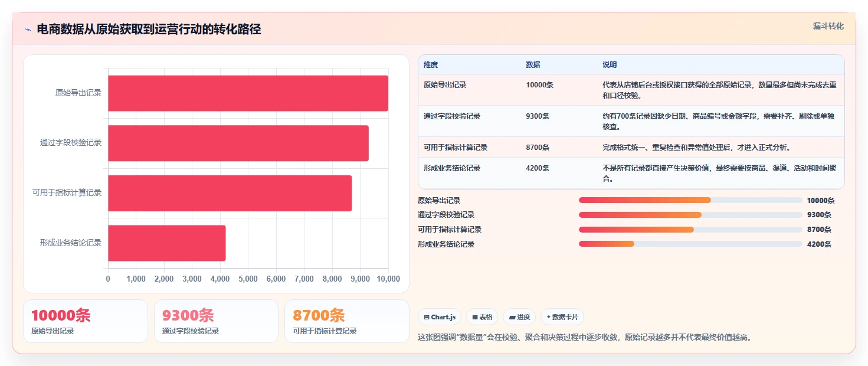
Task: Click the lightning icon beside the title
Action: point(28,30)
